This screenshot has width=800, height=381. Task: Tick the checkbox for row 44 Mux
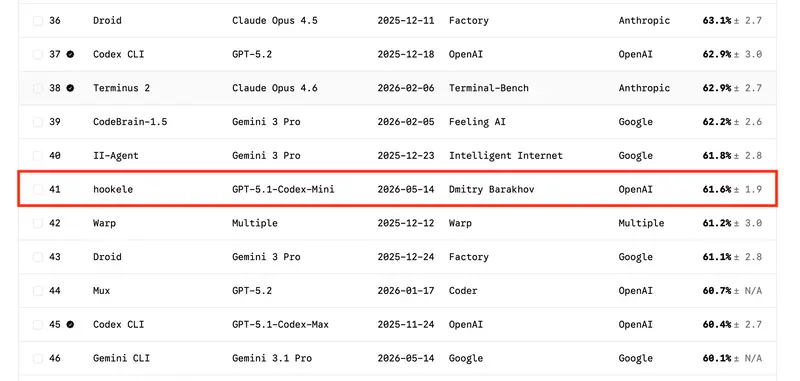tap(38, 291)
